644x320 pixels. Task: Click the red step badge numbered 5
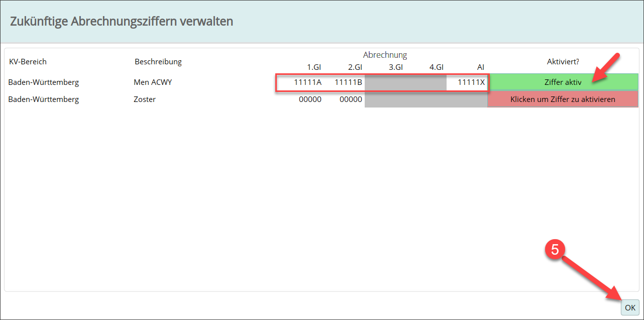[x=555, y=250]
